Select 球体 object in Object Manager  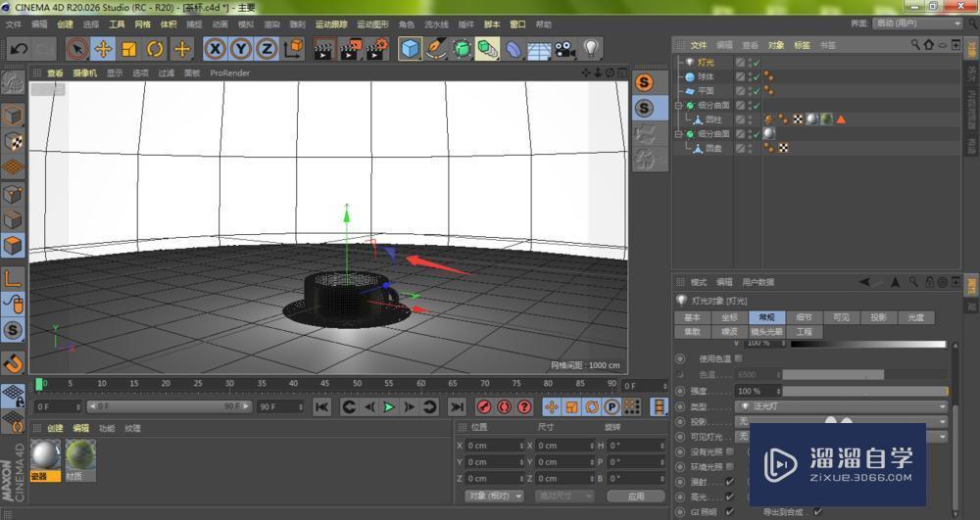pyautogui.click(x=706, y=76)
